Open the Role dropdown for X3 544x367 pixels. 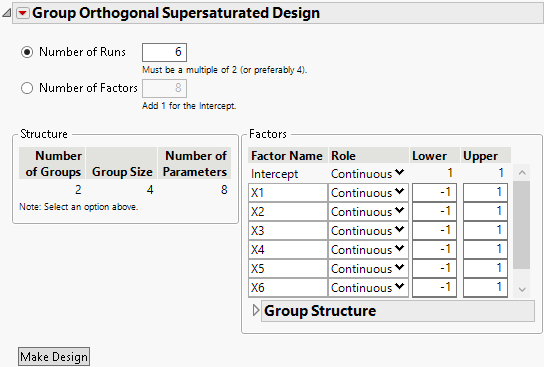(367, 231)
